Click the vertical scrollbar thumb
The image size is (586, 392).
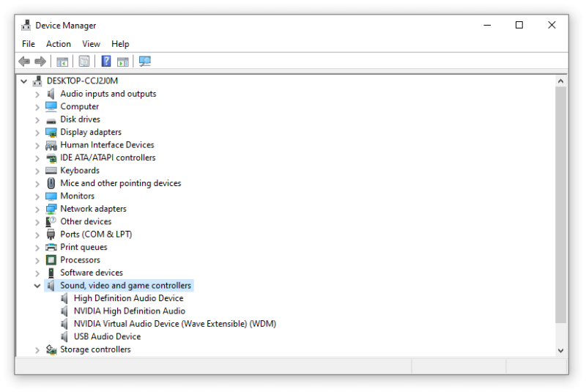click(560, 204)
